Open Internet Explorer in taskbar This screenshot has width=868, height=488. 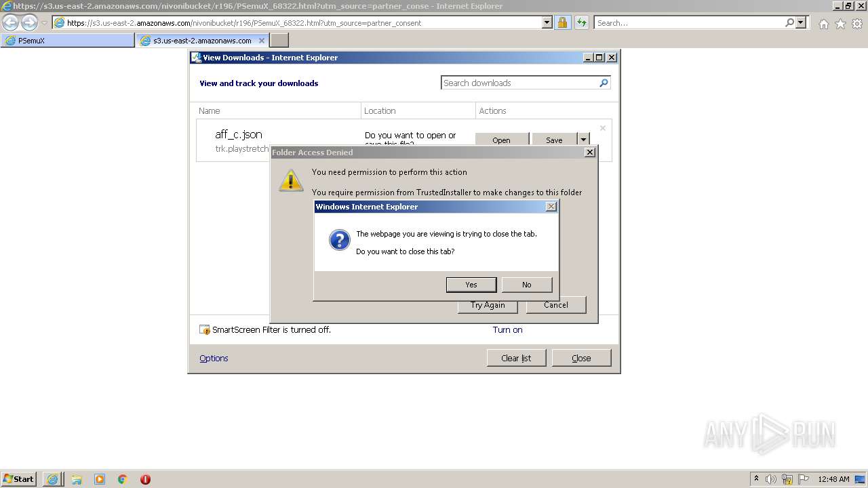tap(52, 479)
